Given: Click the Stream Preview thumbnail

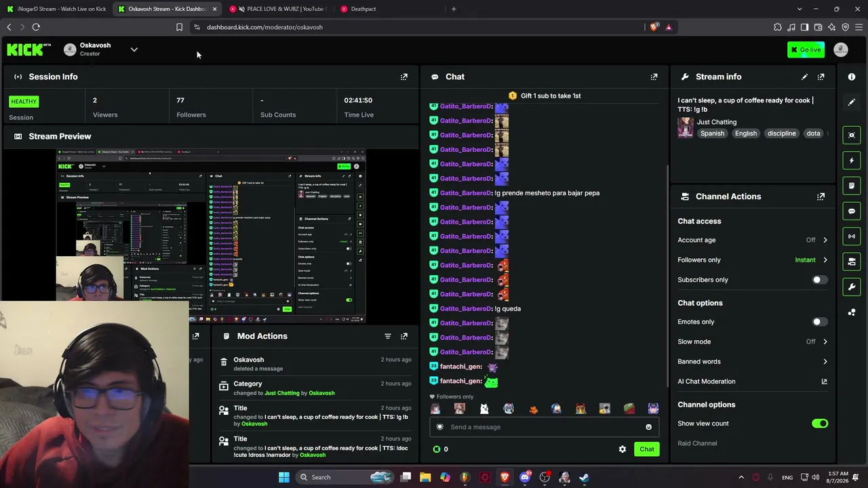Looking at the screenshot, I should click(x=211, y=236).
